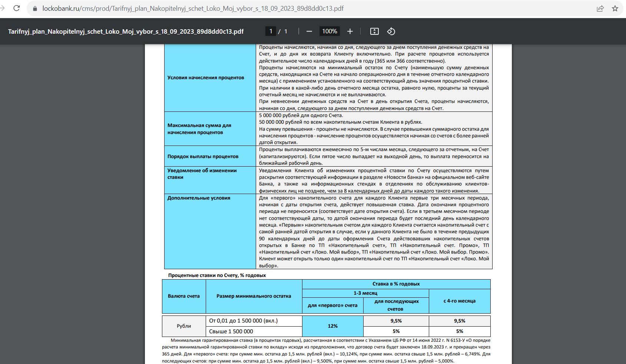The width and height of the screenshot is (626, 364).
Task: Click the fit to page icon
Action: [374, 31]
